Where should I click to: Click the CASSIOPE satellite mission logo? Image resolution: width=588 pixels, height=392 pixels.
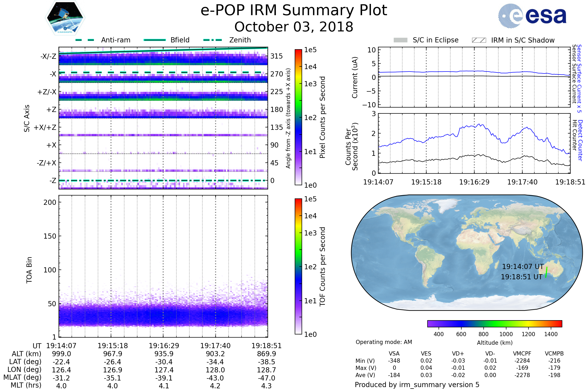[65, 18]
